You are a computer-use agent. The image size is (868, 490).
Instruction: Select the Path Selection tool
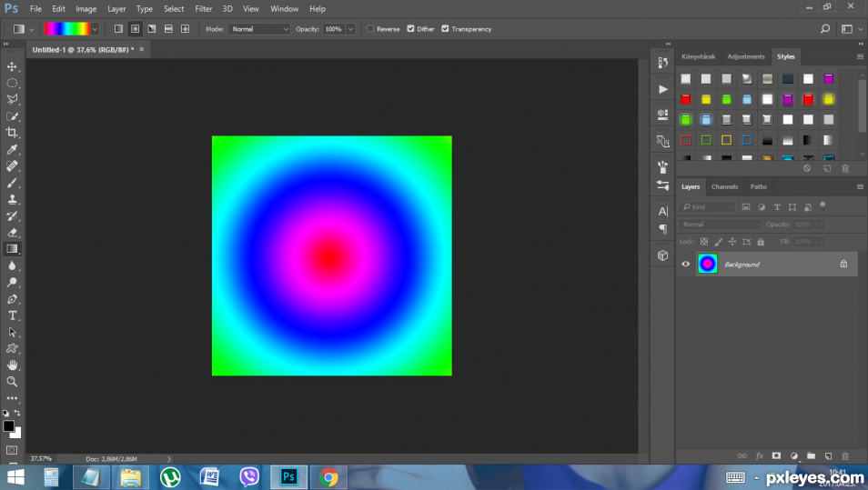pos(12,332)
